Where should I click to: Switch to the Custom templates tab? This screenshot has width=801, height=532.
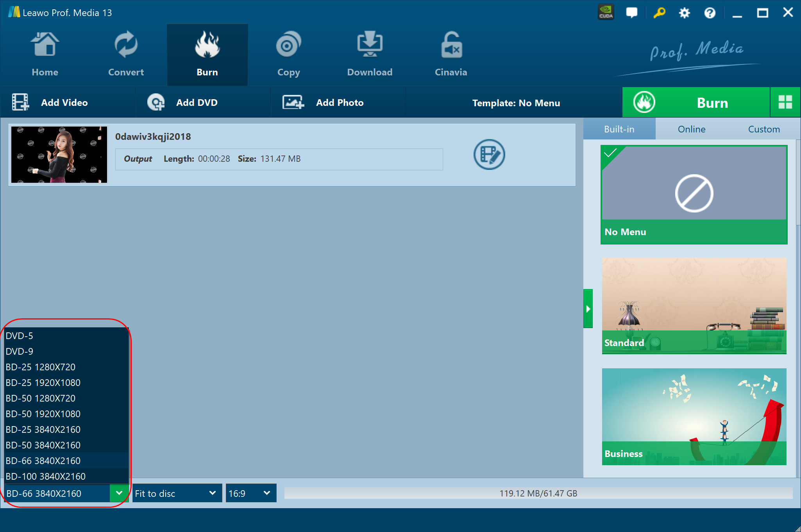[x=763, y=129]
